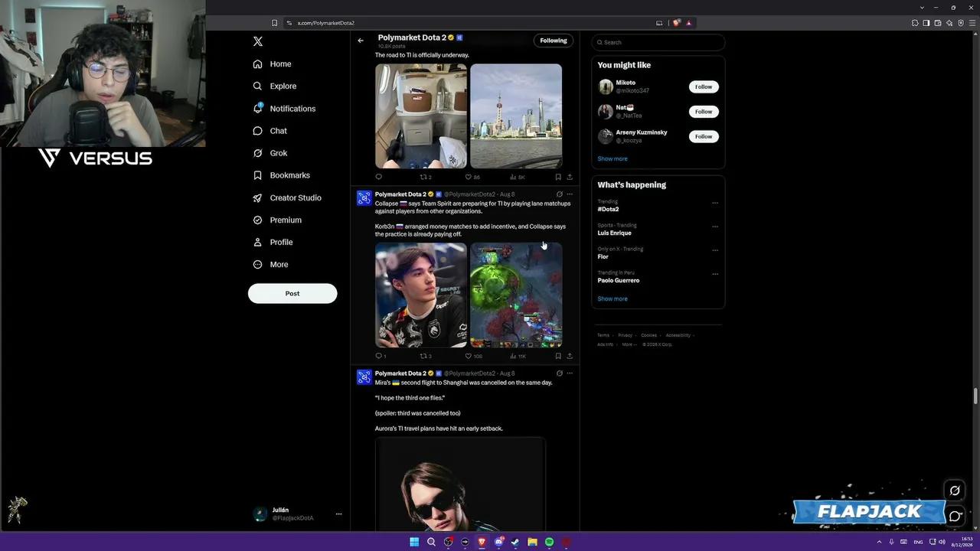Image resolution: width=980 pixels, height=551 pixels.
Task: Open floating Grok button at bottom right
Action: 955,491
